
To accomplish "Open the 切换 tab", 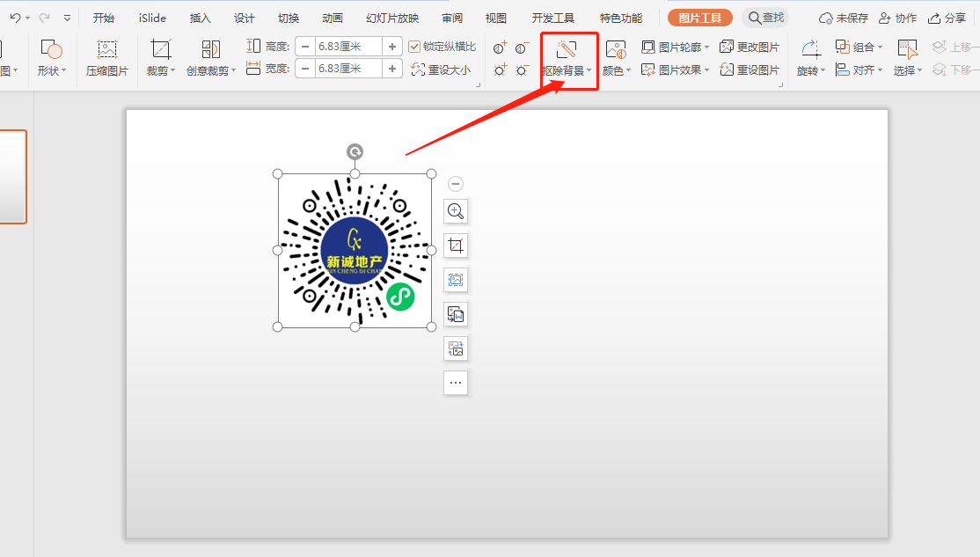I will (289, 18).
